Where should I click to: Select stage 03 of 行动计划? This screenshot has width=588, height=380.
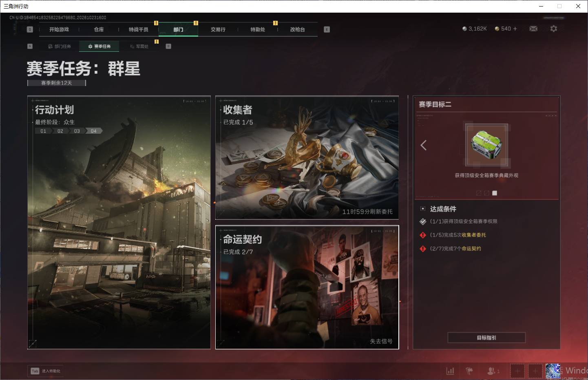pos(77,131)
